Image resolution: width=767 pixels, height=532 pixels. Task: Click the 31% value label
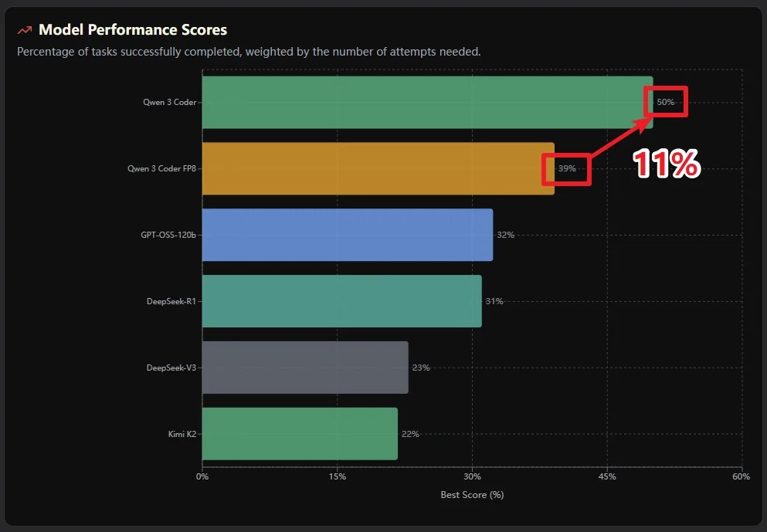(x=494, y=301)
